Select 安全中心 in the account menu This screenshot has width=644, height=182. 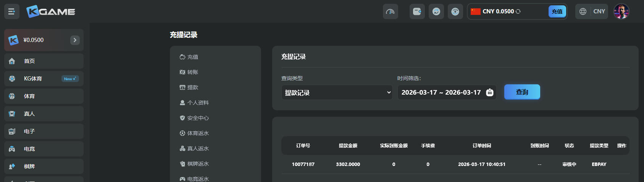(198, 118)
